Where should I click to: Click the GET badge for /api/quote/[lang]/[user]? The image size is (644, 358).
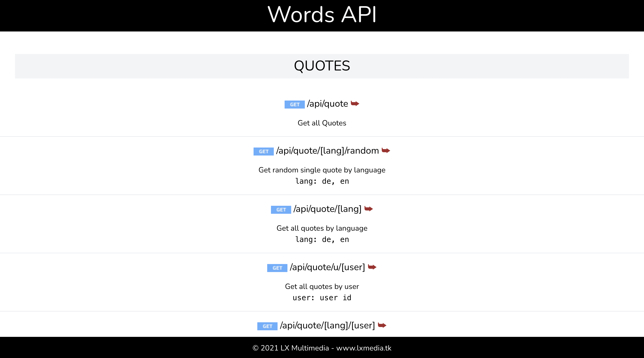267,326
